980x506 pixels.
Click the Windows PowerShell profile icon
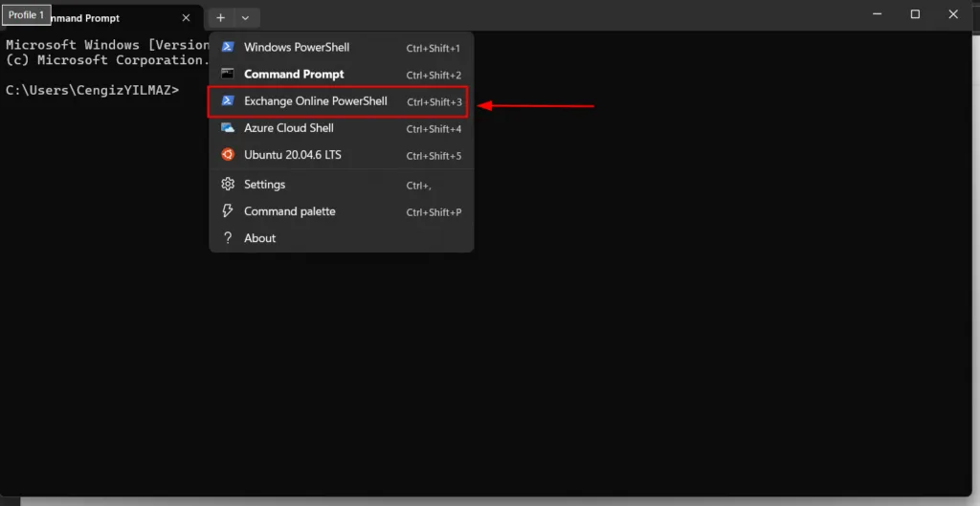[228, 48]
